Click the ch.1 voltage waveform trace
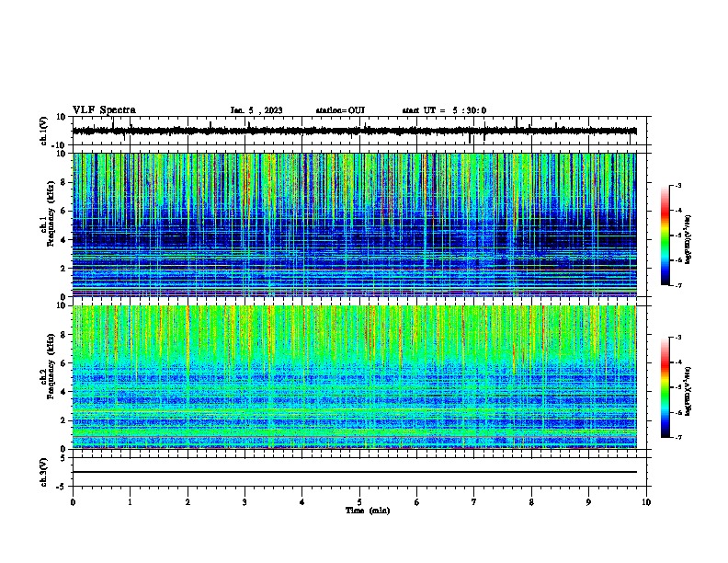 point(354,131)
